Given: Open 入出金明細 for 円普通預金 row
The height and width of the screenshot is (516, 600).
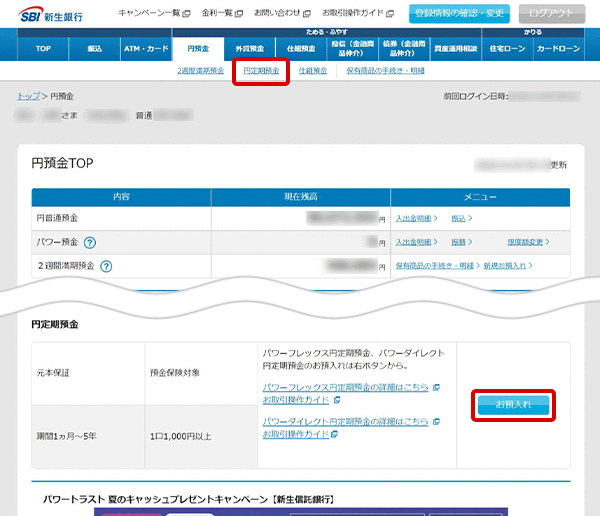Looking at the screenshot, I should click(x=414, y=218).
